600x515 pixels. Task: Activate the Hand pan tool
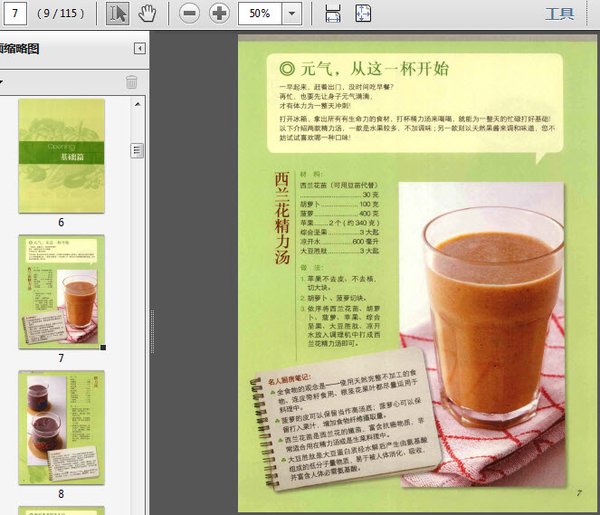[x=146, y=13]
